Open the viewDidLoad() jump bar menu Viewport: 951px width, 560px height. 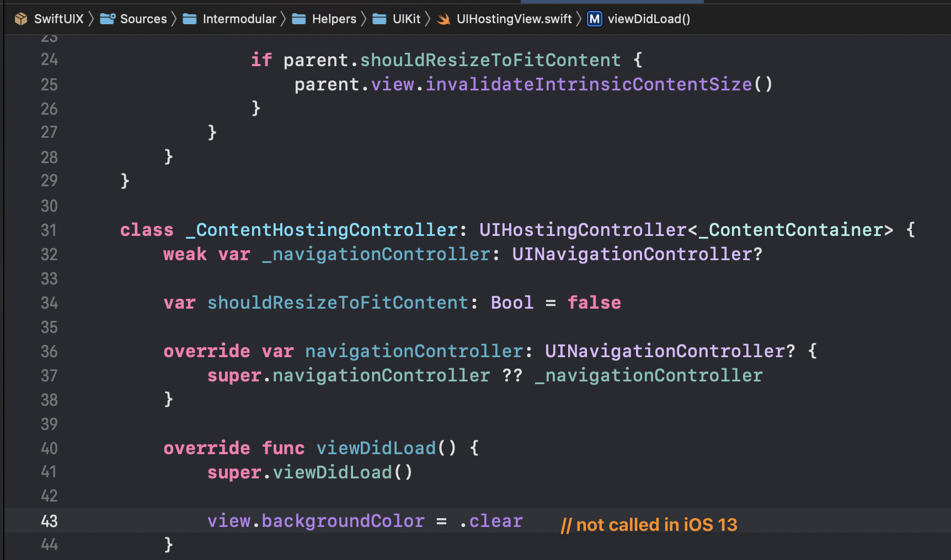coord(649,18)
